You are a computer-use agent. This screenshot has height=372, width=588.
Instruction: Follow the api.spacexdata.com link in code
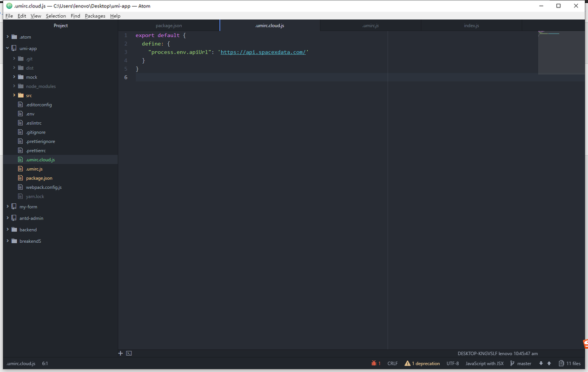click(263, 52)
